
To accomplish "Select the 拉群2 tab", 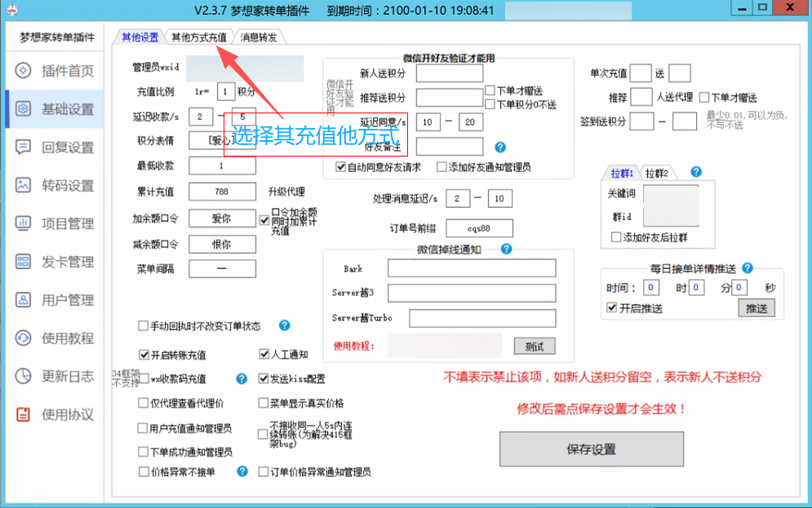I will [x=657, y=173].
